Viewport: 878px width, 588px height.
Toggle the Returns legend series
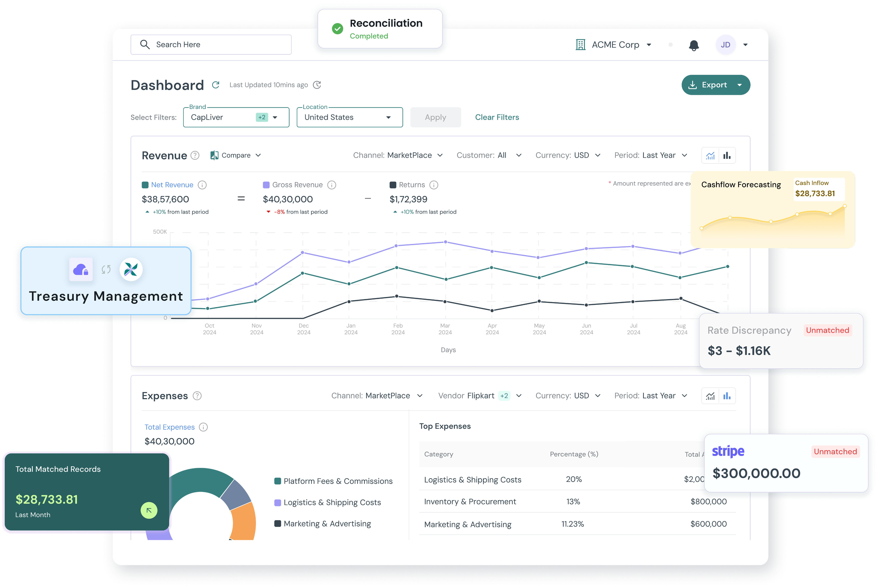tap(393, 185)
